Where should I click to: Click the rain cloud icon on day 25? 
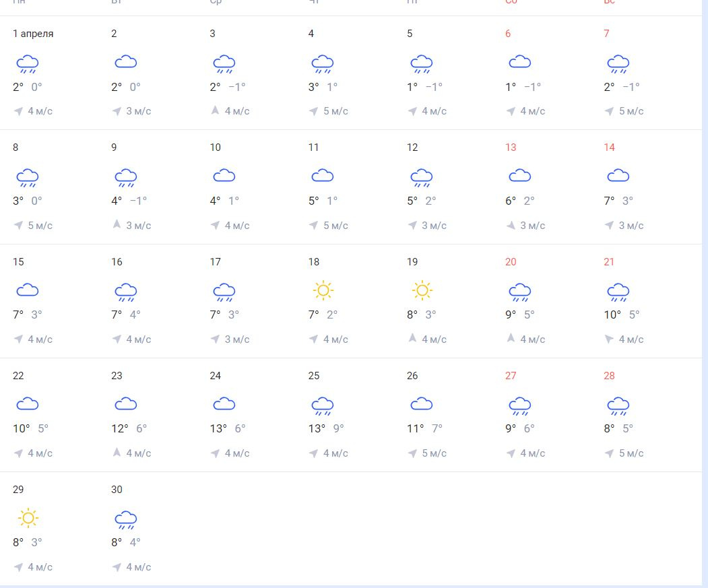tap(323, 406)
